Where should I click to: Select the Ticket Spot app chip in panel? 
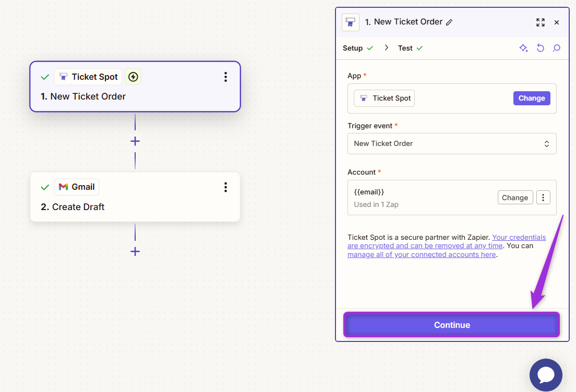pos(384,98)
